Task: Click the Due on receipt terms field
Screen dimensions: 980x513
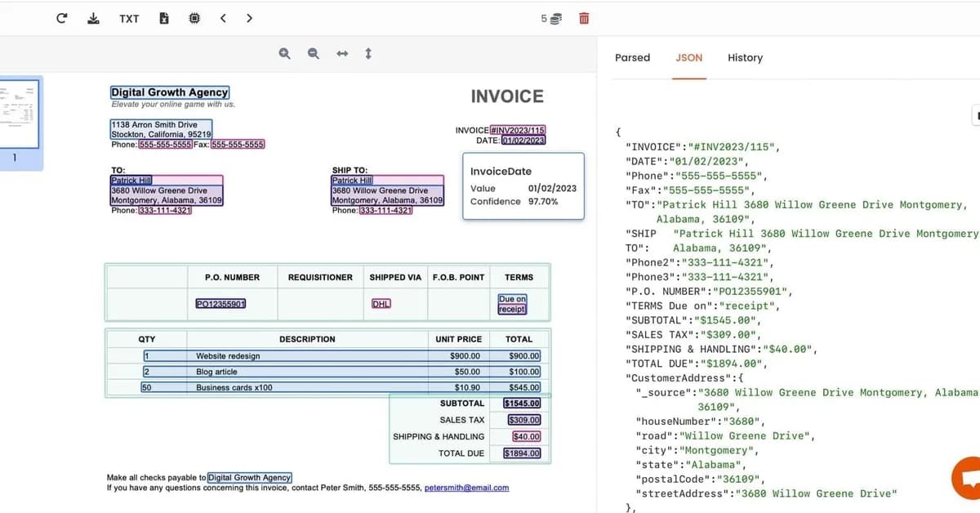Action: (x=512, y=304)
